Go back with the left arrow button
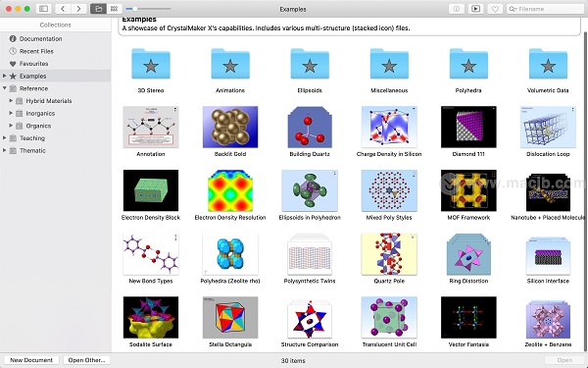588x368 pixels. coord(63,9)
